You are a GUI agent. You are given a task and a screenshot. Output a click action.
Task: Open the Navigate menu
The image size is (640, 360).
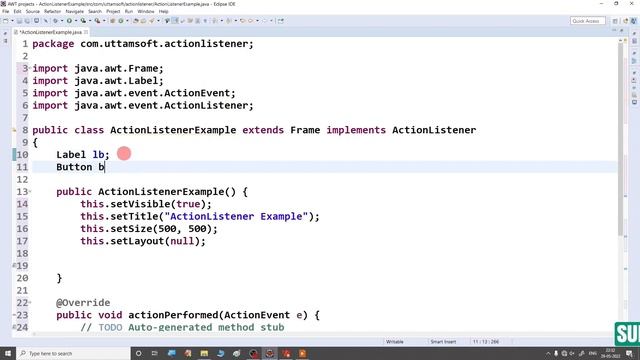(x=75, y=11)
